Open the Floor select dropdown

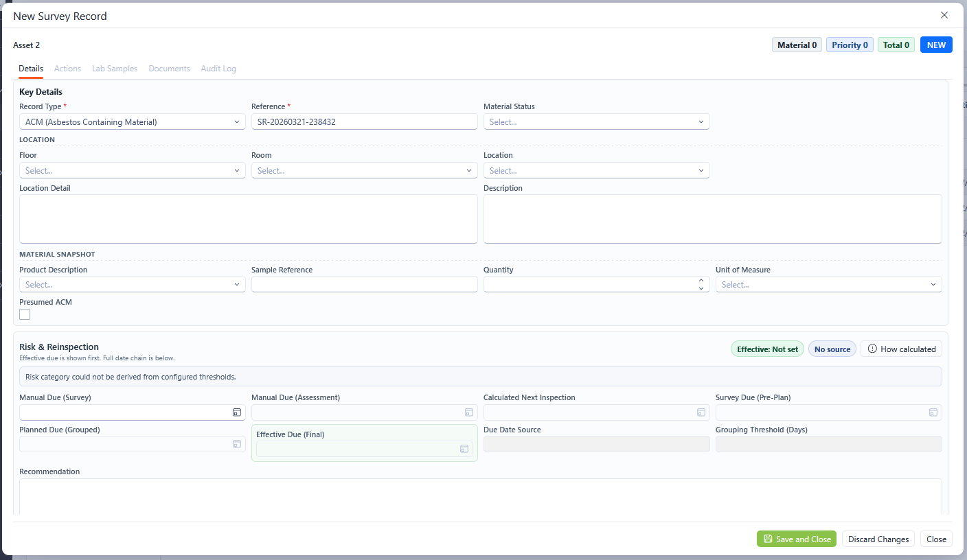tap(132, 171)
